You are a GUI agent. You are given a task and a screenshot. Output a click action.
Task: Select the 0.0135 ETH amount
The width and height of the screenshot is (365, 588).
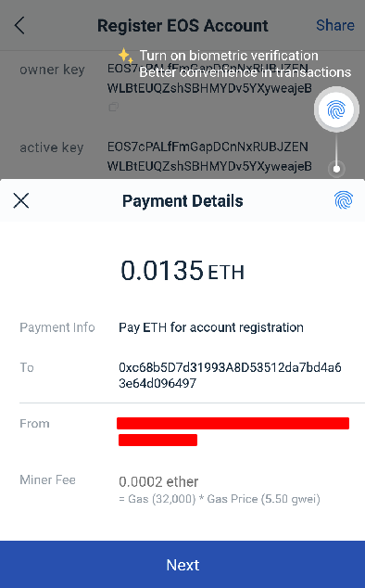point(182,271)
